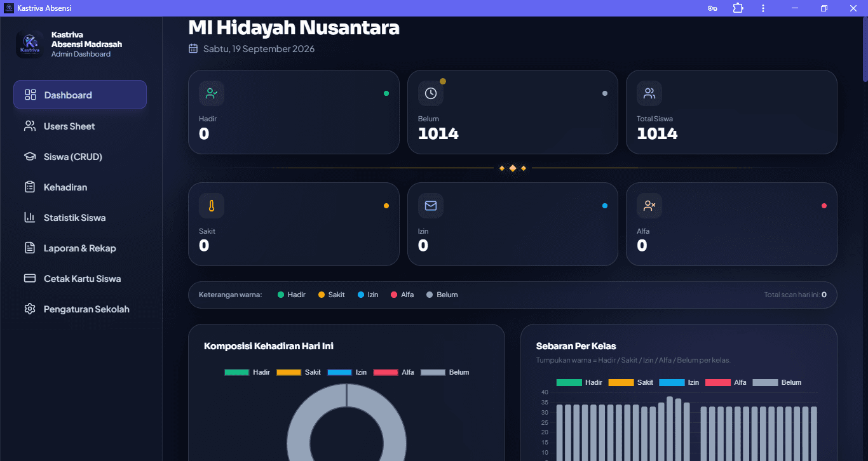868x461 pixels.
Task: Click the Kastriva Absensi app icon in title bar
Action: point(9,8)
